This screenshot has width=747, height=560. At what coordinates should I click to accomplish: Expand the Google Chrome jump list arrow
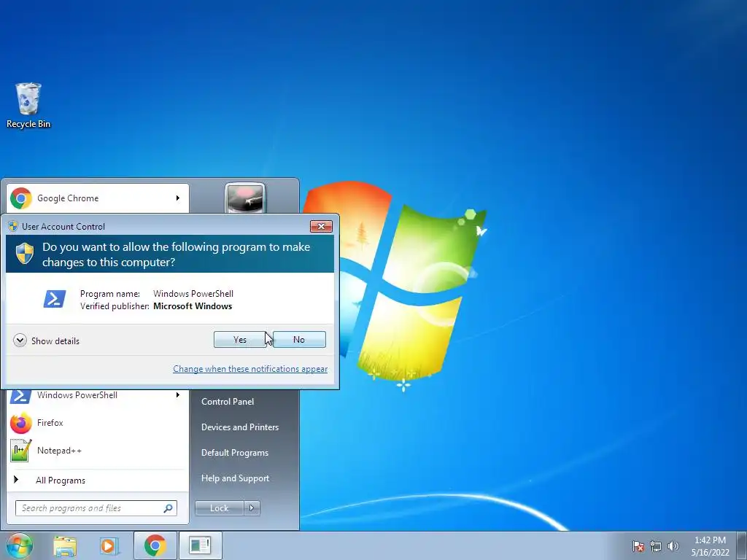pyautogui.click(x=178, y=198)
